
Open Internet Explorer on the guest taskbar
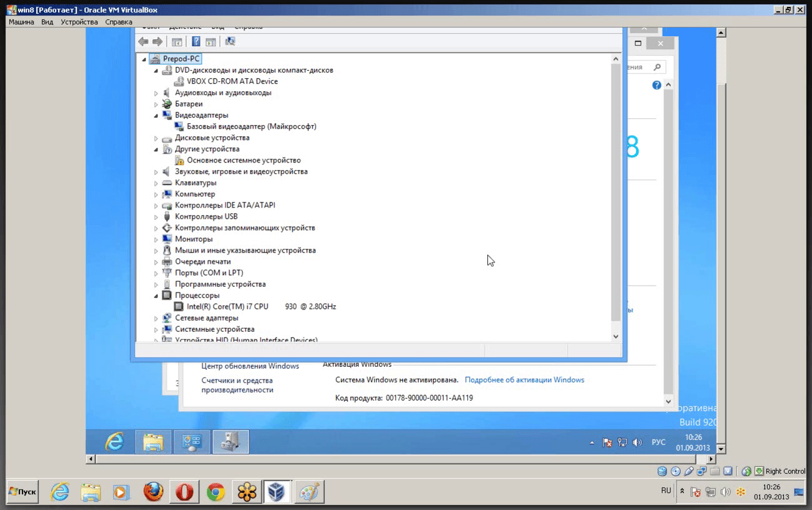(x=114, y=442)
